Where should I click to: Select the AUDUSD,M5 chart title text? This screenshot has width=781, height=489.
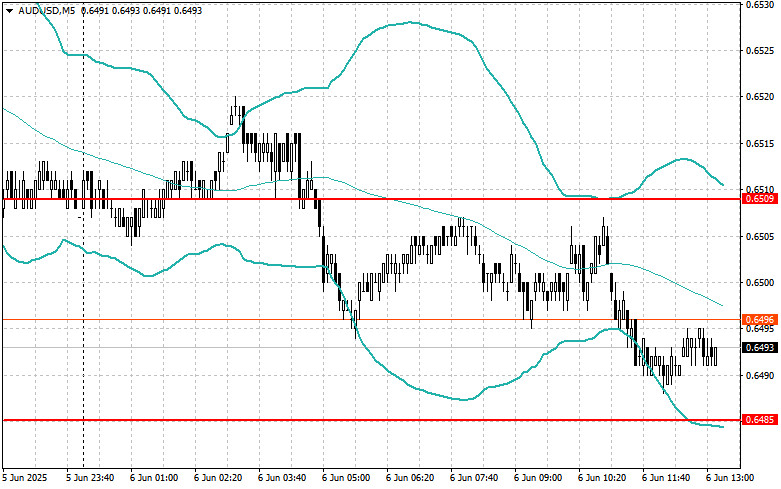[46, 10]
